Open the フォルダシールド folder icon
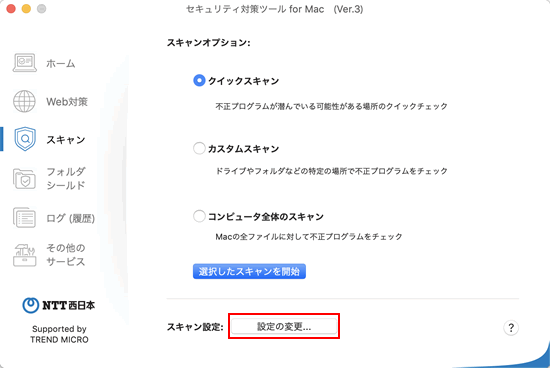550x368 pixels. (24, 179)
